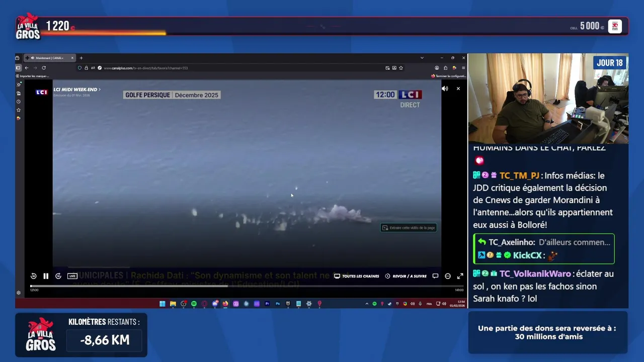The width and height of the screenshot is (644, 362).
Task: Click Terminer la configurati... toolbar item
Action: (x=448, y=76)
